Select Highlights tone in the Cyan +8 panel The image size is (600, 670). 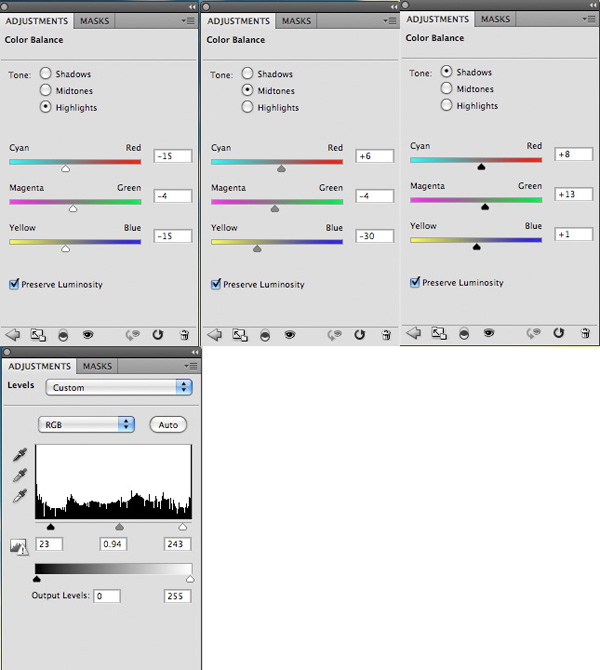click(446, 105)
